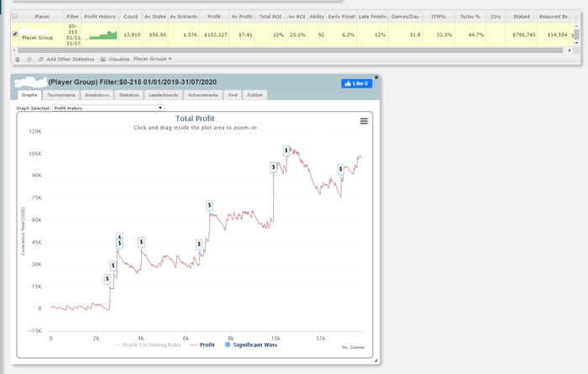
Task: Sort by the Ability column header
Action: [317, 17]
